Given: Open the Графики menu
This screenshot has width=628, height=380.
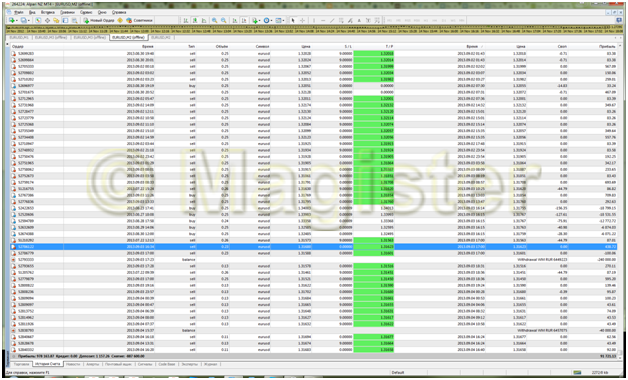Looking at the screenshot, I should [67, 12].
